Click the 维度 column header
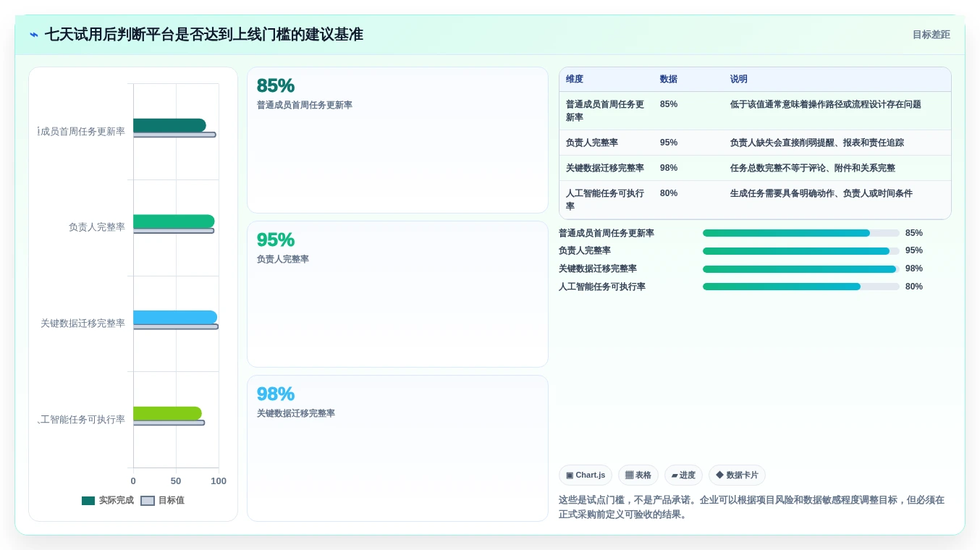Screen dimensions: 980x550 tap(575, 80)
